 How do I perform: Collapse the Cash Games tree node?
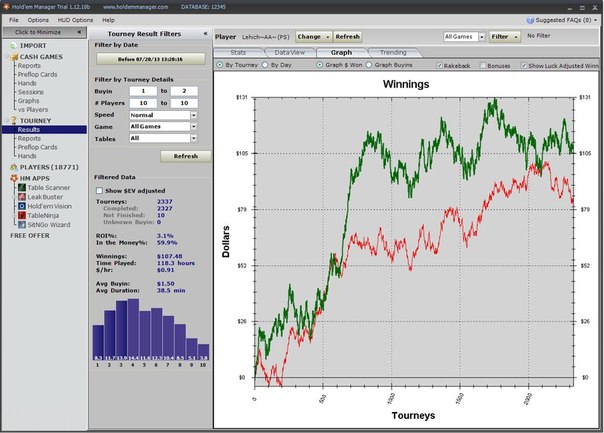tap(7, 57)
